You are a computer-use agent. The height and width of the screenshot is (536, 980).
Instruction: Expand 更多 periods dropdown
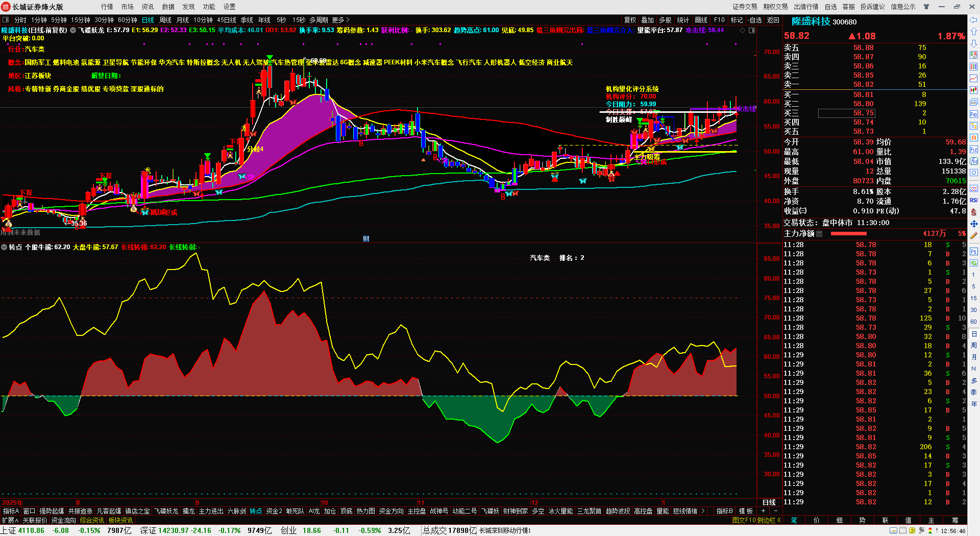(341, 20)
